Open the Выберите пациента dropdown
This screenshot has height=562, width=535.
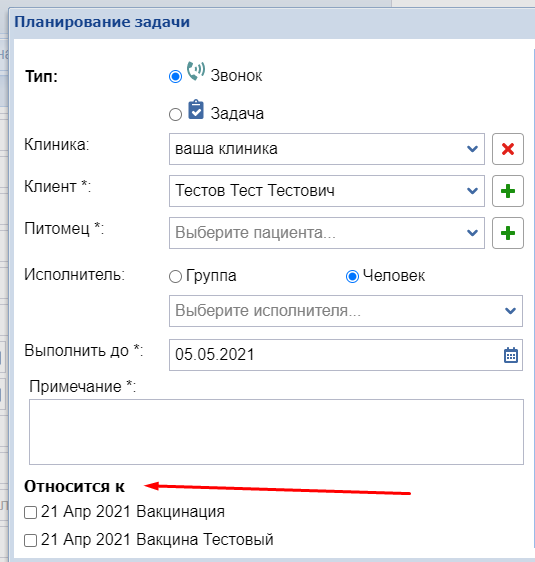point(327,233)
